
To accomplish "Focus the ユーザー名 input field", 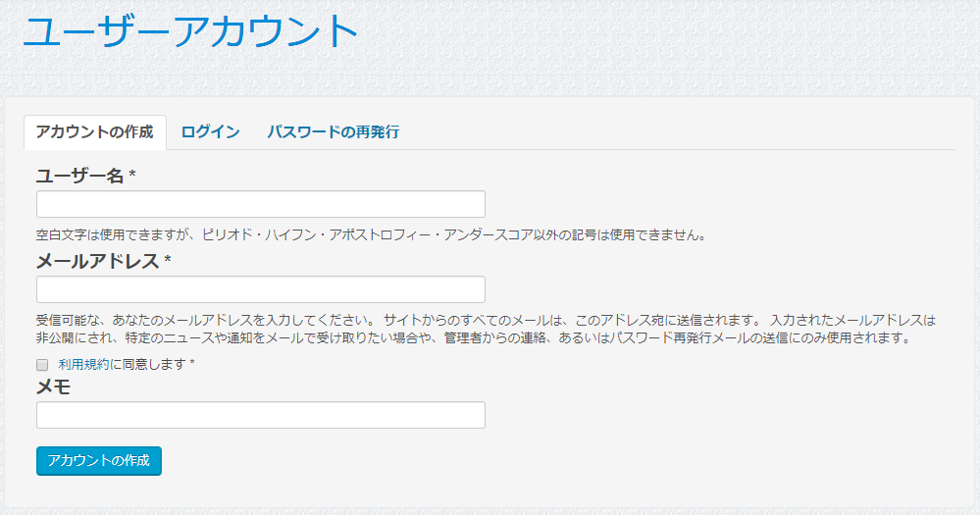I will tap(261, 204).
